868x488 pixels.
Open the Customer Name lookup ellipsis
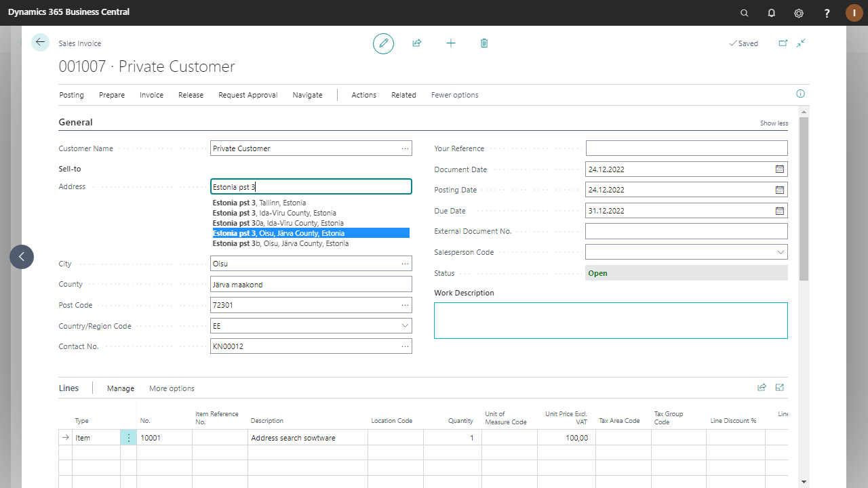(405, 148)
